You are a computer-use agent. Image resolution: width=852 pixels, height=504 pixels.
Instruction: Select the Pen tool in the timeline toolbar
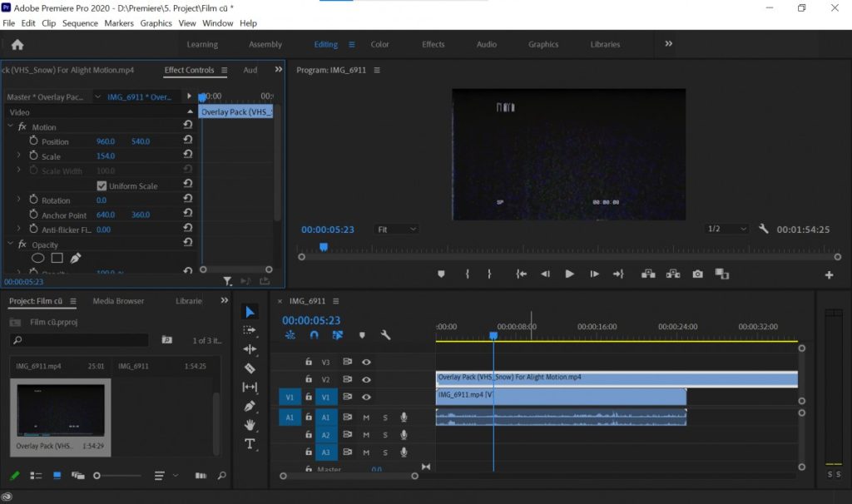(250, 406)
